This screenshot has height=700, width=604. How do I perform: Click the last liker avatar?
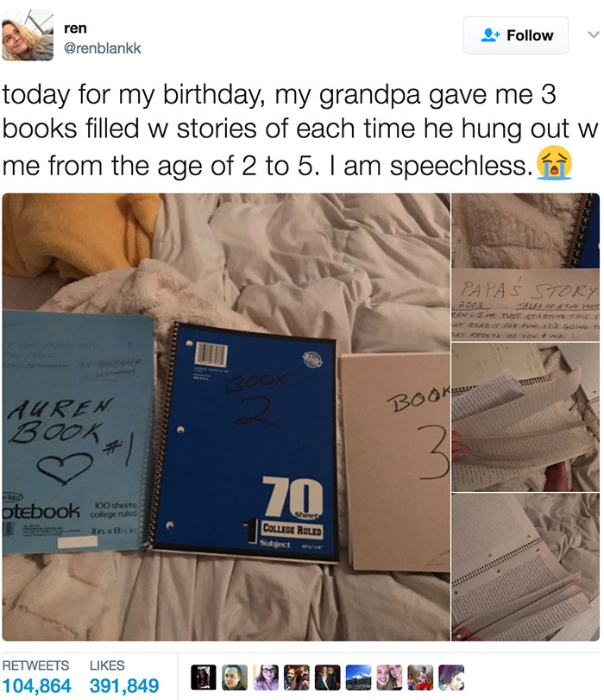coord(451,678)
